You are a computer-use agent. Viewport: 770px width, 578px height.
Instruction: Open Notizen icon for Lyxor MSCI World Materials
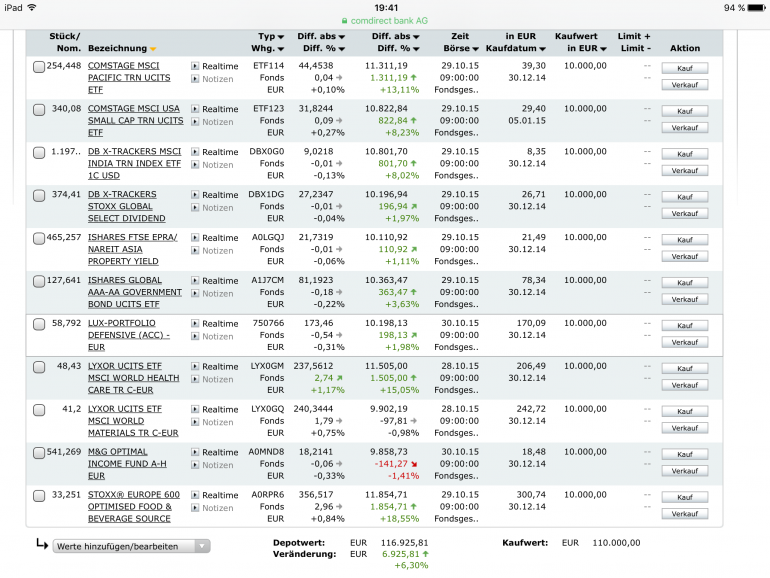click(195, 422)
